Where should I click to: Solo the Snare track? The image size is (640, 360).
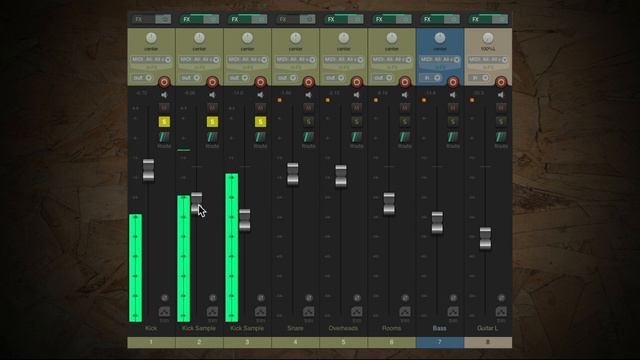[x=309, y=122]
